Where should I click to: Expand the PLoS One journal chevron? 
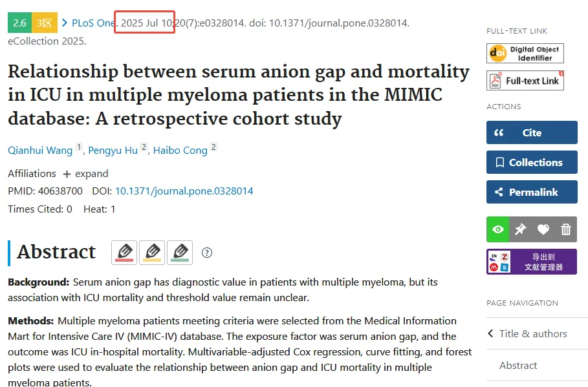(x=65, y=23)
